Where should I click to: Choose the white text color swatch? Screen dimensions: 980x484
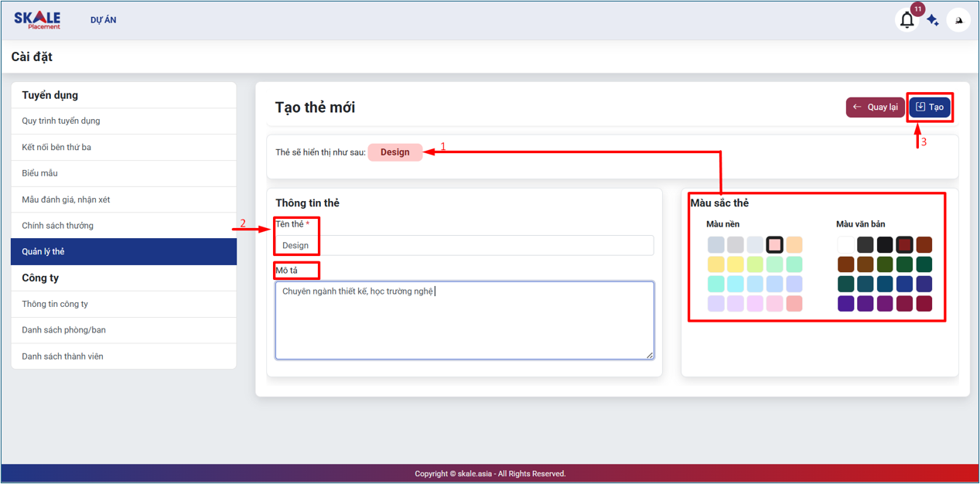[x=845, y=245]
